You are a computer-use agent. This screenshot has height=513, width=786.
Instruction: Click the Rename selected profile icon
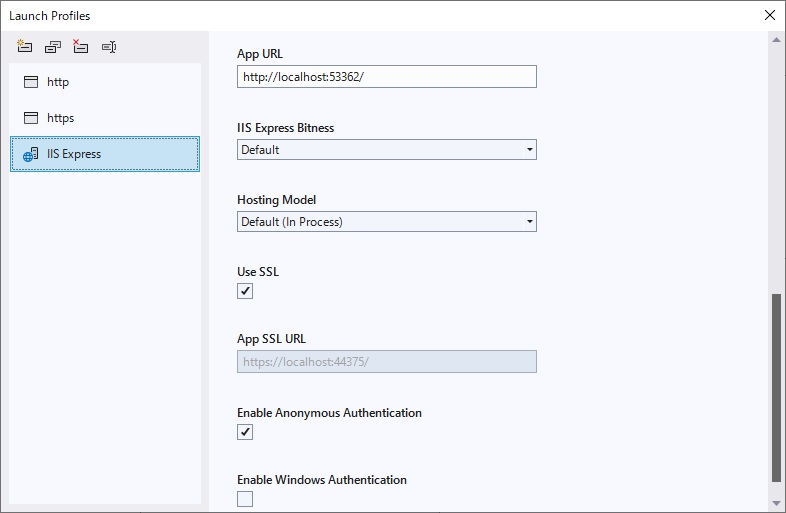[x=109, y=47]
